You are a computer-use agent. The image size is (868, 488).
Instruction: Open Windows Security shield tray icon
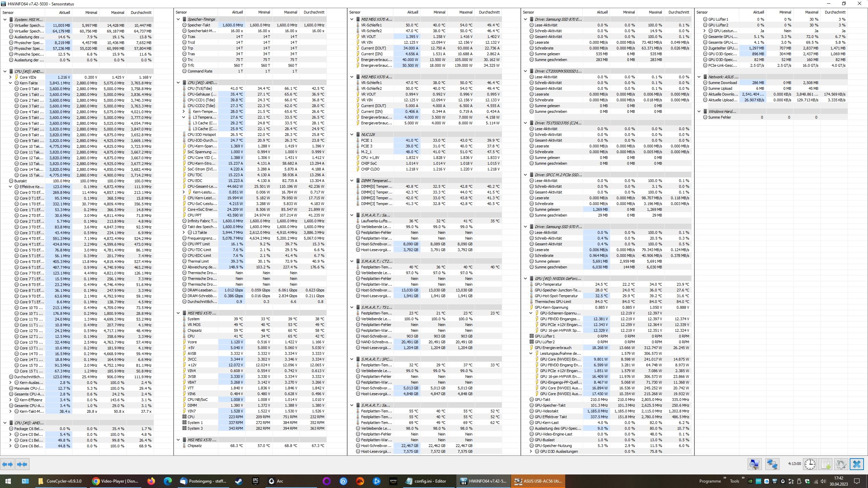click(x=807, y=481)
